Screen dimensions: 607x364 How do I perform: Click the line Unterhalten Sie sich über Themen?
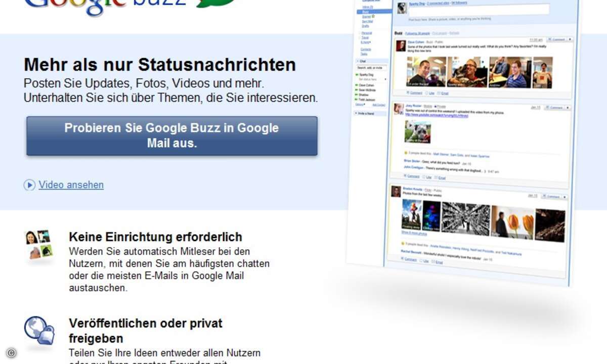click(x=171, y=98)
